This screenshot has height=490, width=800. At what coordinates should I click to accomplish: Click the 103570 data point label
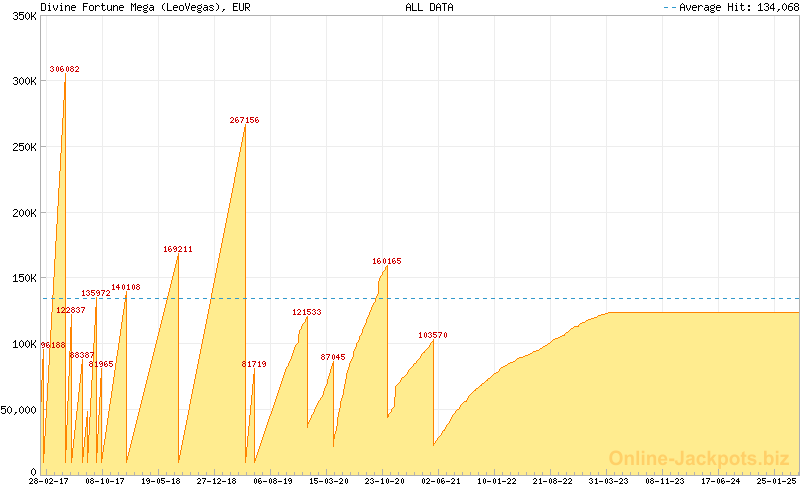(433, 335)
